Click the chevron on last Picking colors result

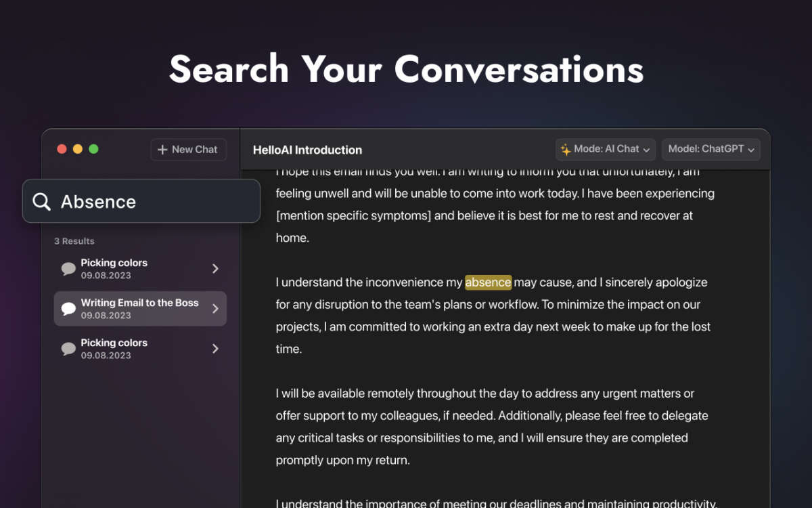[215, 349]
